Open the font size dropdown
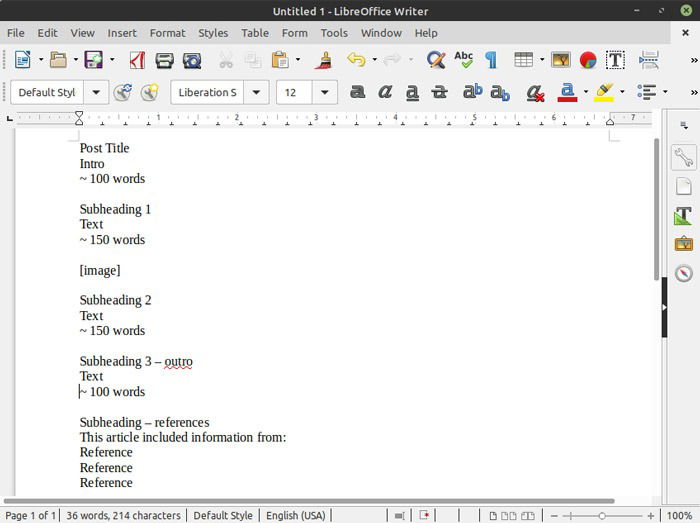This screenshot has height=523, width=700. point(325,92)
